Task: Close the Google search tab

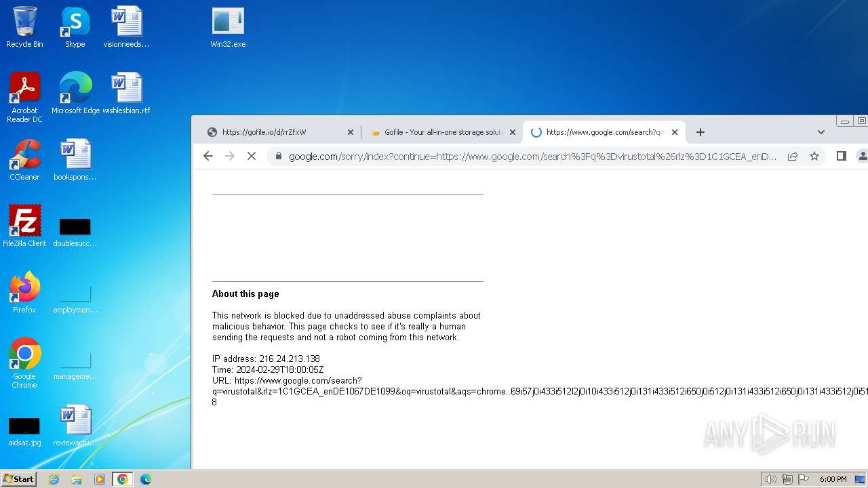Action: [x=675, y=132]
